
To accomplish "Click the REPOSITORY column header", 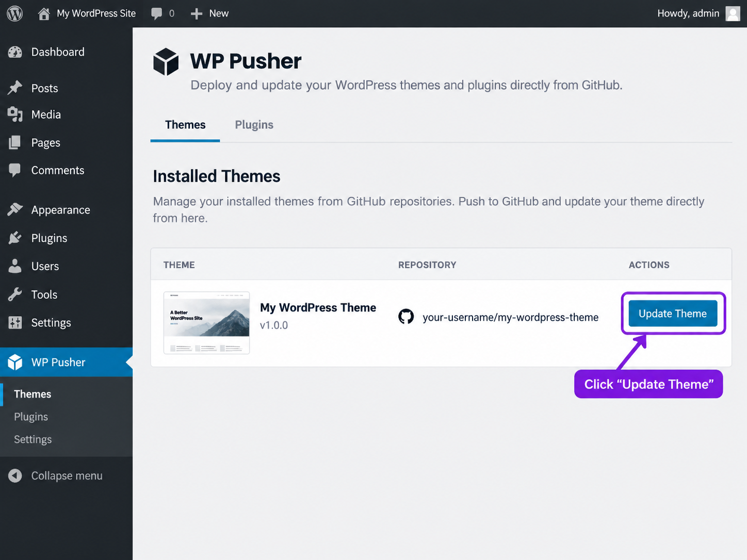I will coord(427,265).
